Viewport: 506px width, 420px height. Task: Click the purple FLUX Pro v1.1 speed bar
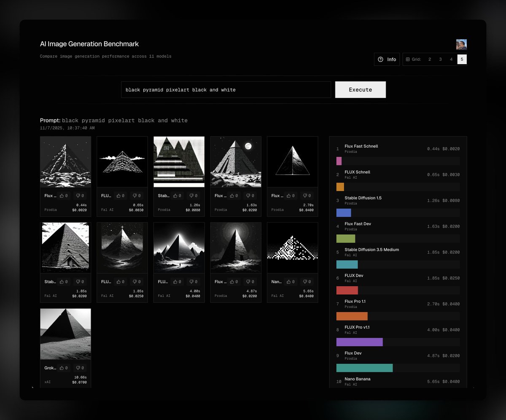(x=359, y=342)
